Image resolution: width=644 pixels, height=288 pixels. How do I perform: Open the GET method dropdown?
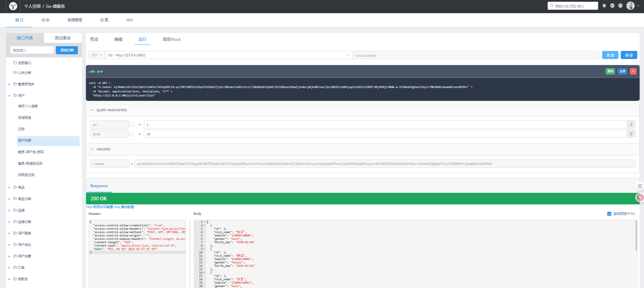[x=97, y=55]
